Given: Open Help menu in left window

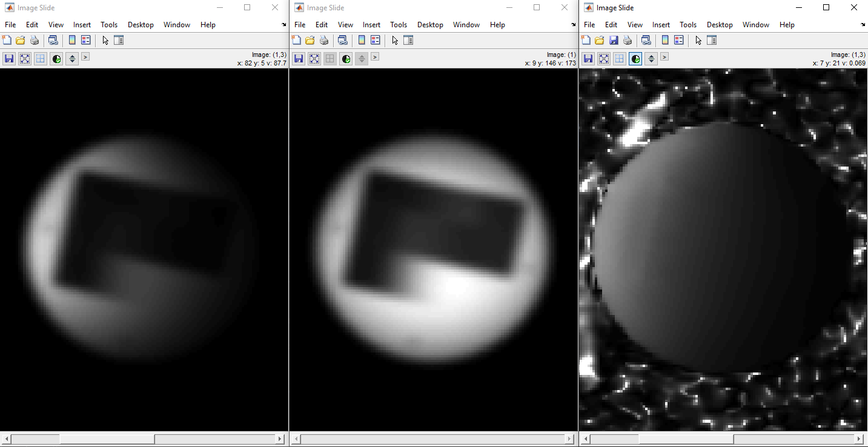Looking at the screenshot, I should (208, 25).
